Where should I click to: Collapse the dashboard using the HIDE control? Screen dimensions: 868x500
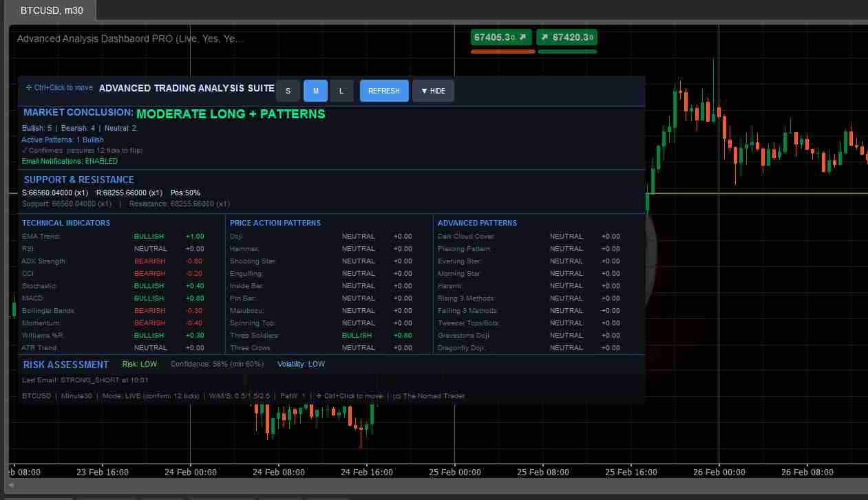433,90
